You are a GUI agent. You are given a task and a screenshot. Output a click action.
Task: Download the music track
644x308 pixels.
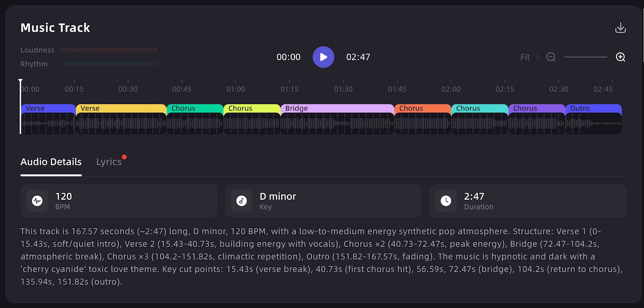[x=620, y=28]
